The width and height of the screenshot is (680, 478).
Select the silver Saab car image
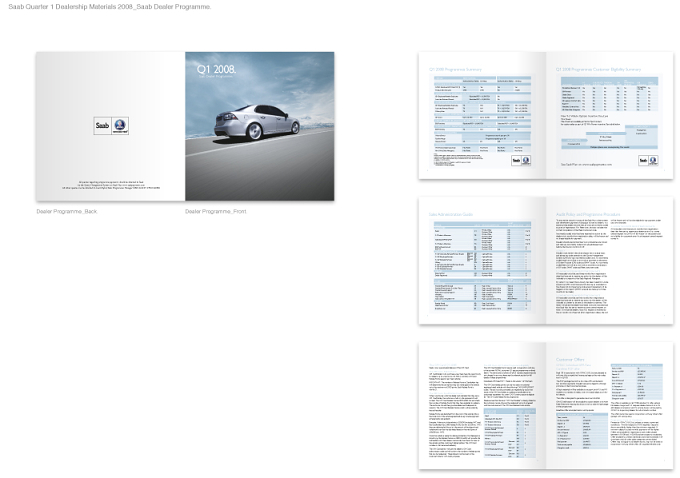point(257,122)
